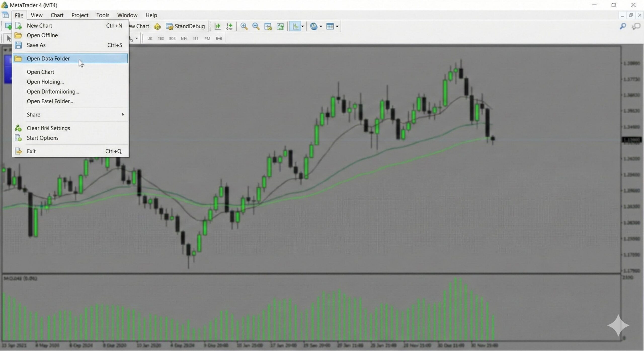Viewport: 644px width, 351px height.
Task: Select the Zoom In magnifier tool
Action: point(244,26)
